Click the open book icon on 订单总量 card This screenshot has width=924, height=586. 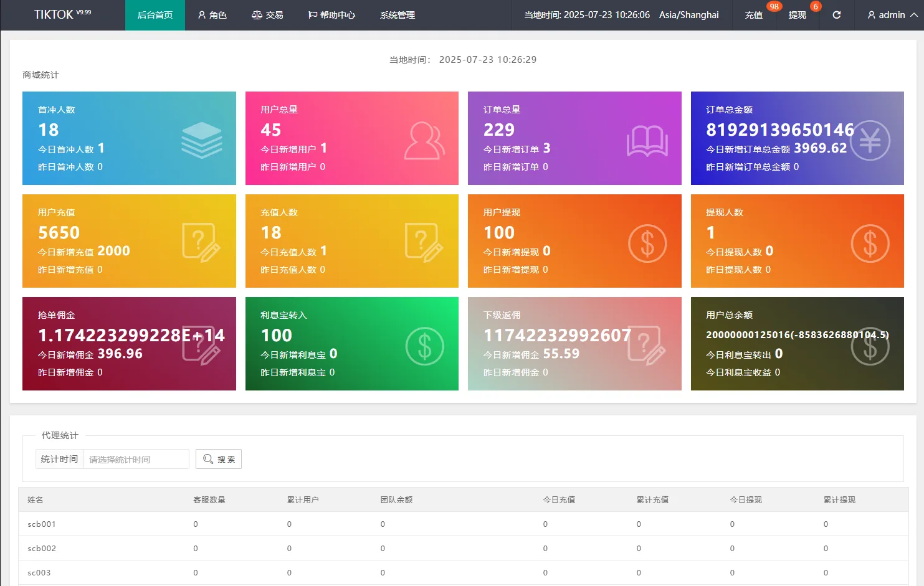pyautogui.click(x=647, y=141)
